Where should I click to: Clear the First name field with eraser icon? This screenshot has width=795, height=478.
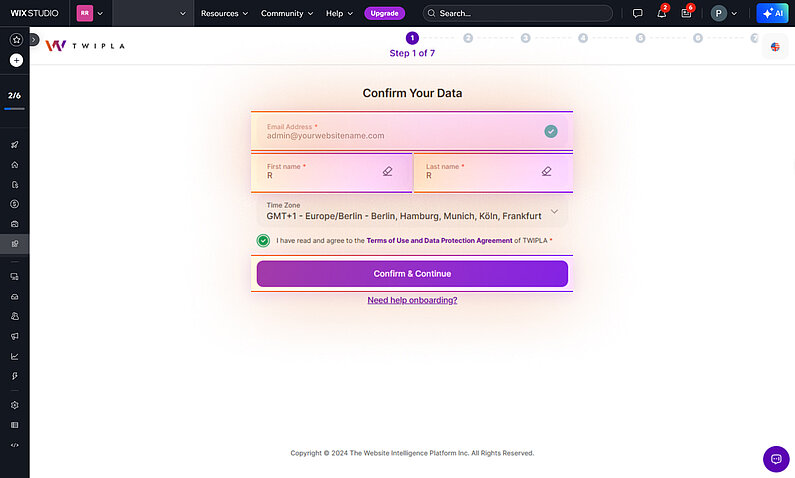pyautogui.click(x=388, y=171)
